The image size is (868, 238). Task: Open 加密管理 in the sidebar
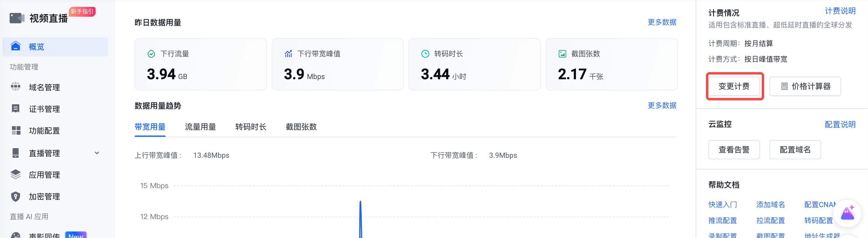tap(44, 197)
